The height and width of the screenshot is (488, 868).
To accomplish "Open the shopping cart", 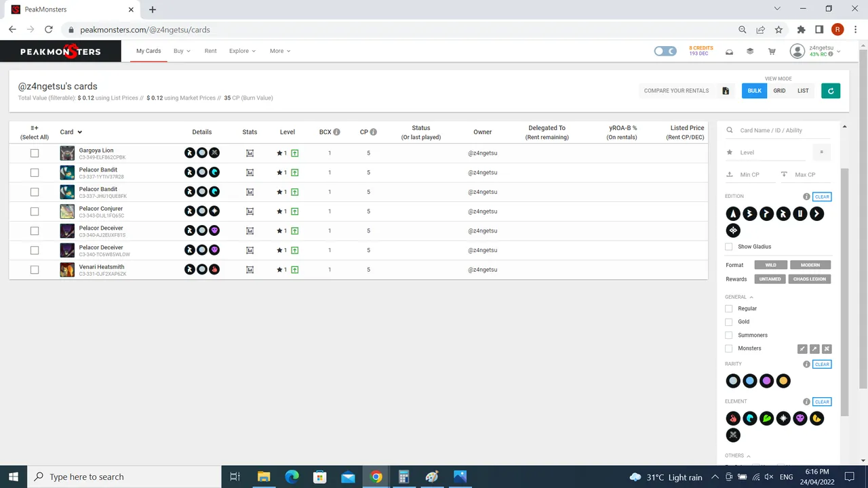I will pyautogui.click(x=772, y=52).
